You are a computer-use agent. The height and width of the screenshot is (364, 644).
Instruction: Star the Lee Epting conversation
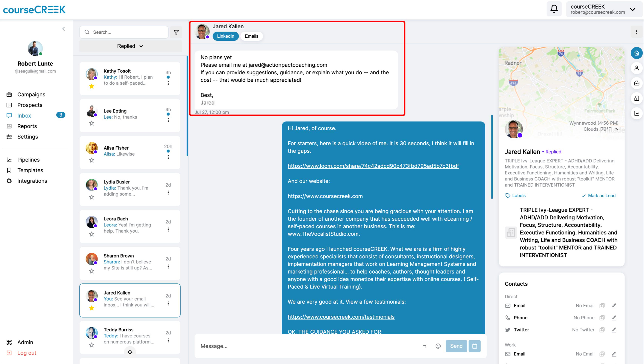[x=92, y=123]
